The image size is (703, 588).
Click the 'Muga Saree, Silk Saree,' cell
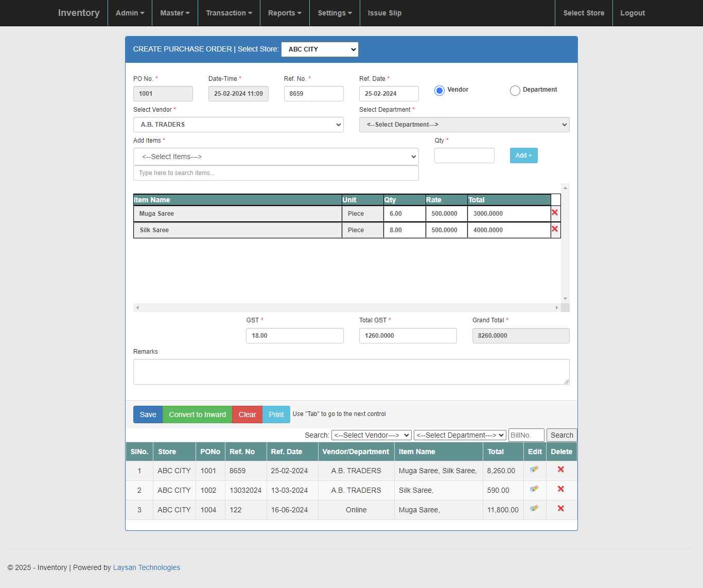[x=438, y=471]
